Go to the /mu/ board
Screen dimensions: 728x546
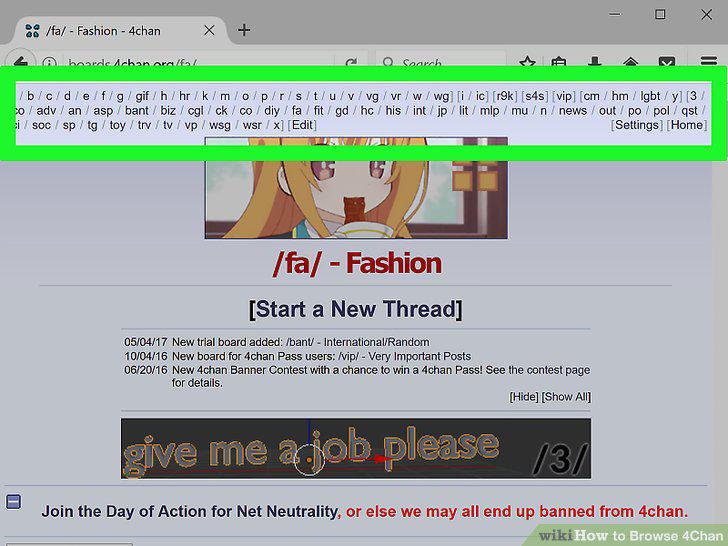(x=519, y=110)
